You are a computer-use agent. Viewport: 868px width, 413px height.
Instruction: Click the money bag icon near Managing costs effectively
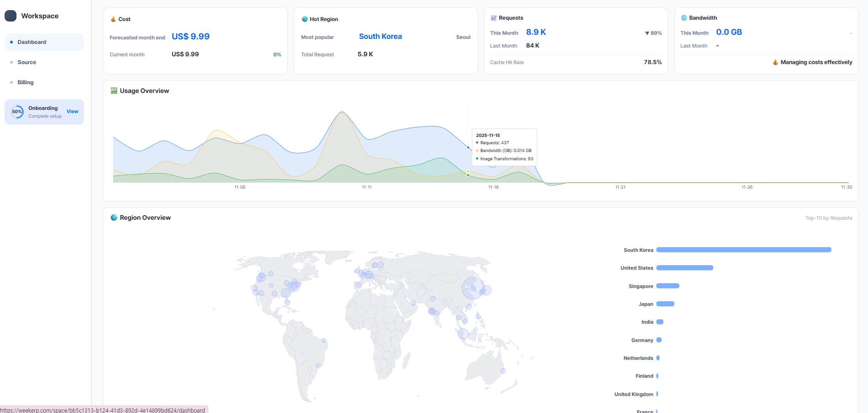click(x=775, y=62)
